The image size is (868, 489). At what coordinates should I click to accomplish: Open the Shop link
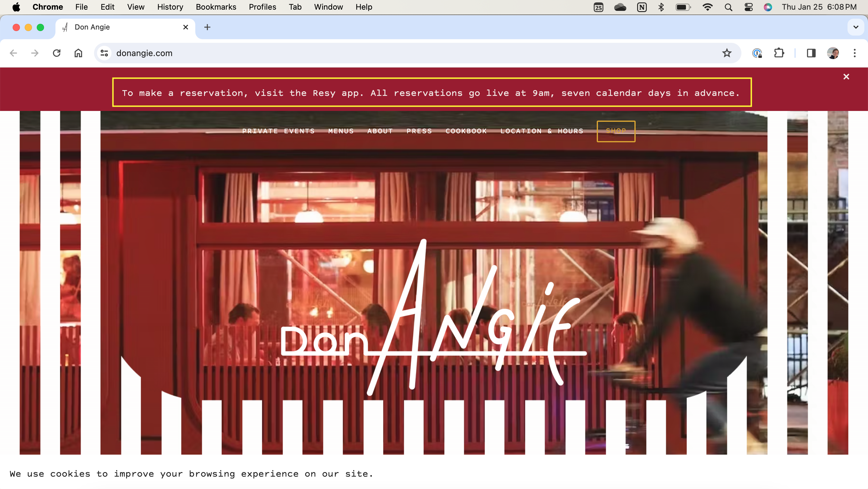pos(616,131)
